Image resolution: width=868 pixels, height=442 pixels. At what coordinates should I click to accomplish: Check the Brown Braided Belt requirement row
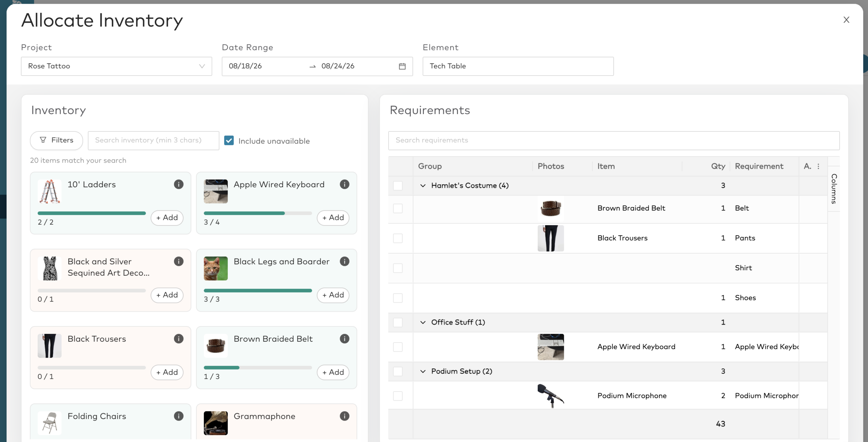coord(398,208)
